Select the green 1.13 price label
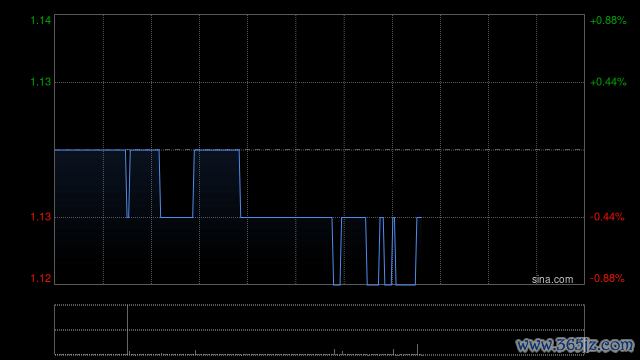 41,82
